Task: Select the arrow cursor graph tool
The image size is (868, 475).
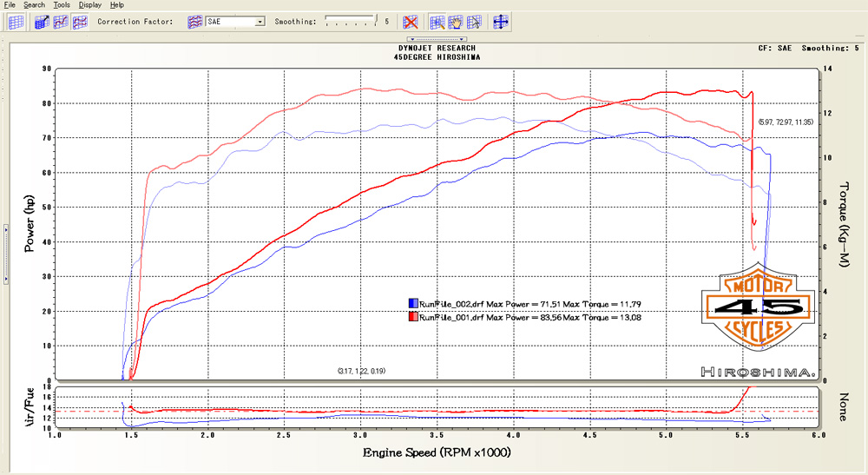Action: (473, 22)
